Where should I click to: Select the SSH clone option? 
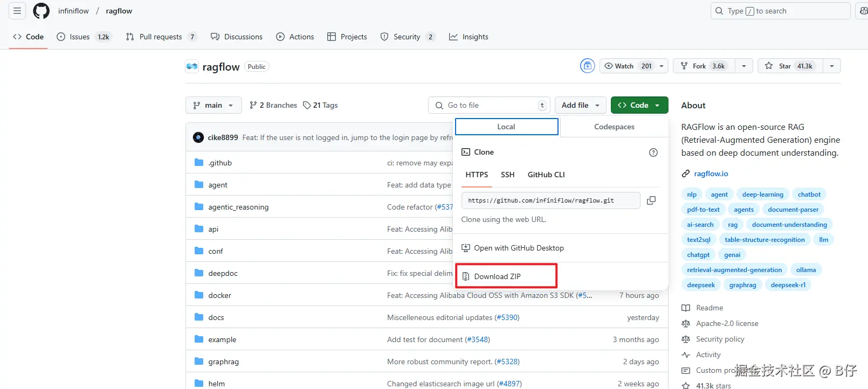[507, 175]
